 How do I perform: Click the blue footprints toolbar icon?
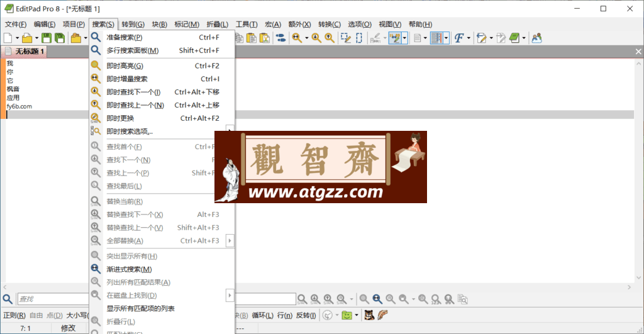(280, 38)
